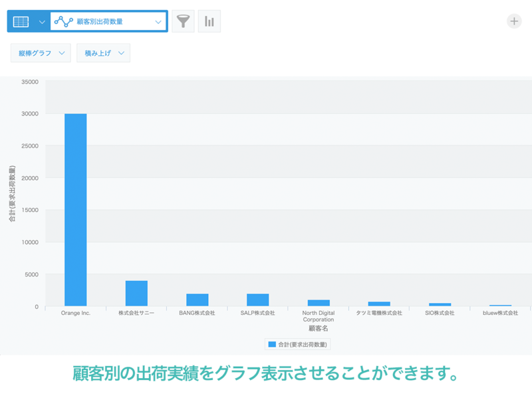Screen dimensions: 532x396
Task: Click the blue legend color swatch
Action: [272, 344]
